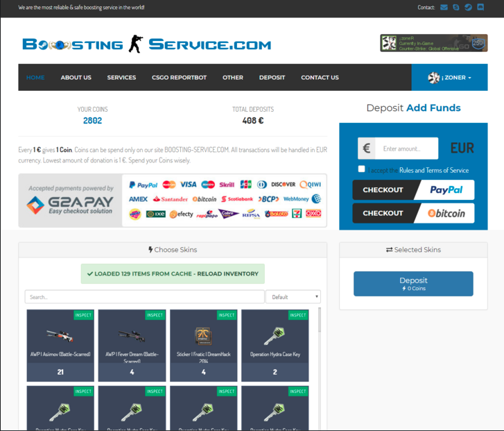This screenshot has height=431, width=504.
Task: Inspect the AWP Fever Dream skin
Action: (155, 315)
